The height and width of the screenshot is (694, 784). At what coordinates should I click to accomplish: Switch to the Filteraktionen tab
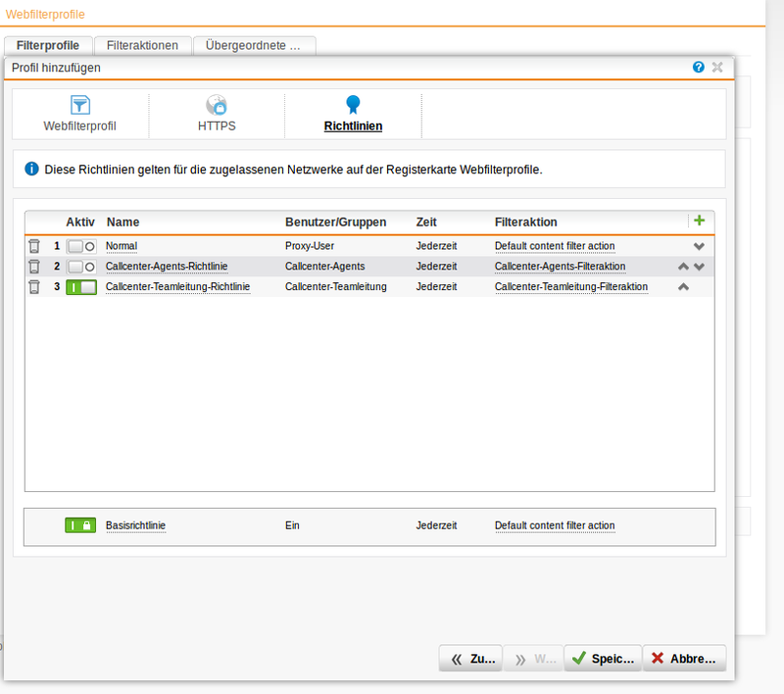143,45
